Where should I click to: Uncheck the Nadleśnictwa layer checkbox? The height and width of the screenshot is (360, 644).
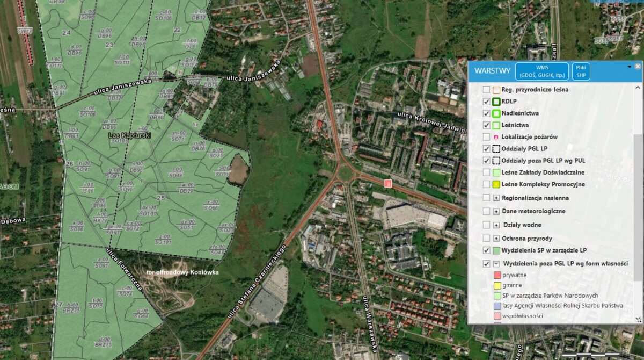coord(486,113)
